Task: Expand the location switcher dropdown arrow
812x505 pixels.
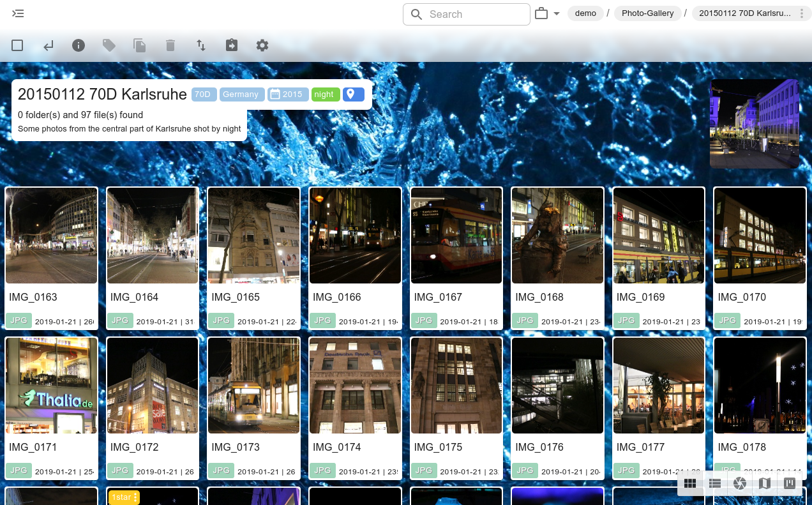Action: pos(557,14)
